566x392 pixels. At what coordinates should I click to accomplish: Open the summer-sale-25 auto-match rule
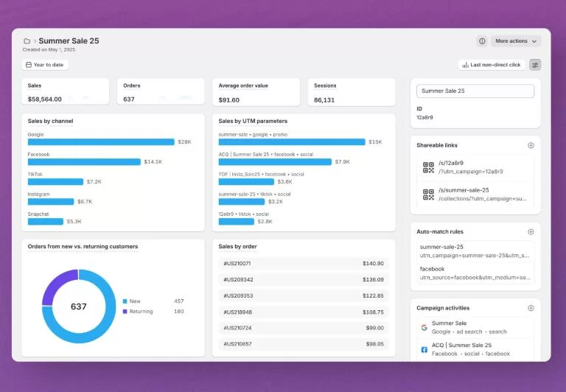coord(475,251)
